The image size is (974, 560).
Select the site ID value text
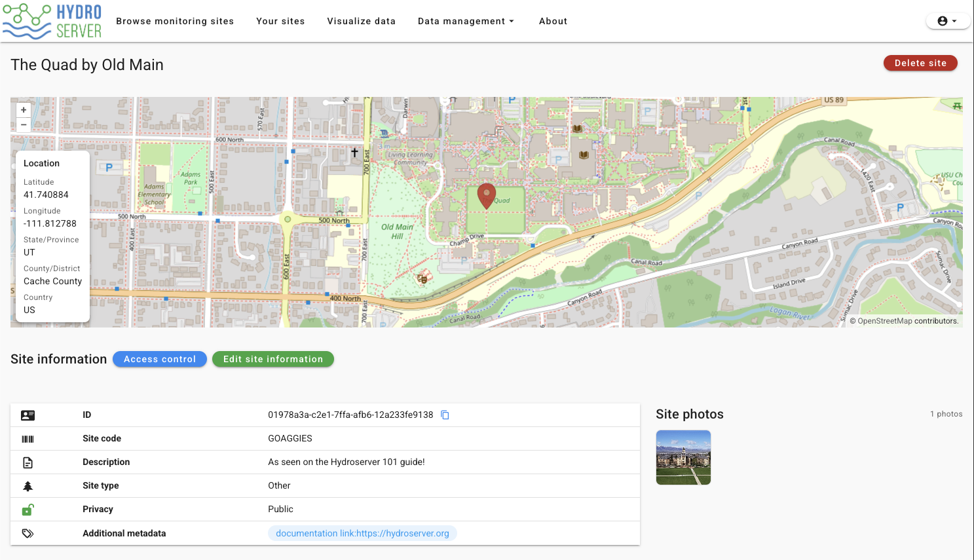pos(350,415)
